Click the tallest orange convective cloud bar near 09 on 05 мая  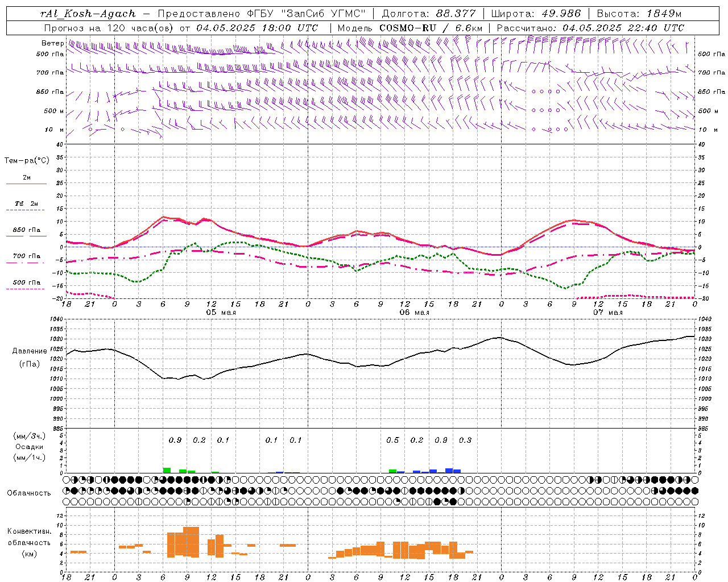(x=191, y=542)
